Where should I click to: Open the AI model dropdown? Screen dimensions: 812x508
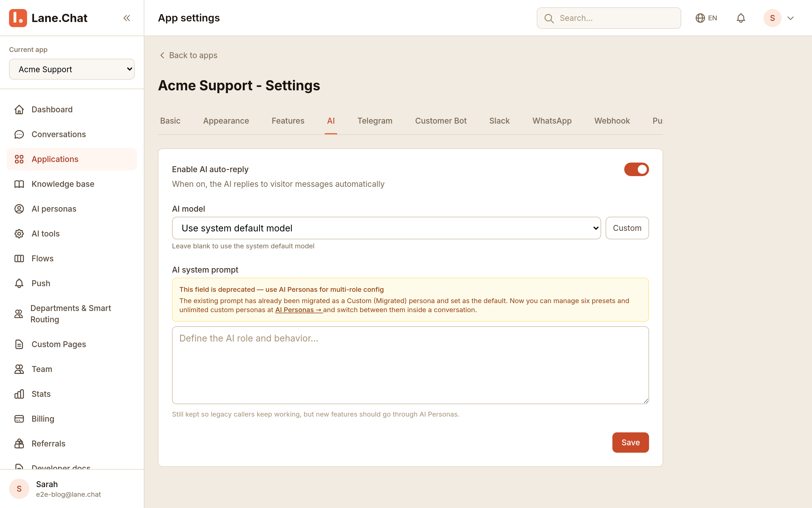tap(386, 228)
